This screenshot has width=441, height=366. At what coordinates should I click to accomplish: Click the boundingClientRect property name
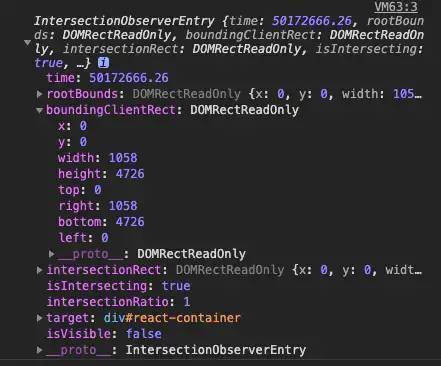[111, 110]
